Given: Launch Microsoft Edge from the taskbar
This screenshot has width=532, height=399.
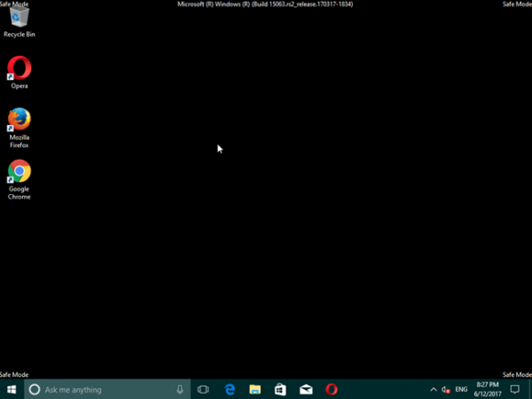Looking at the screenshot, I should [230, 389].
